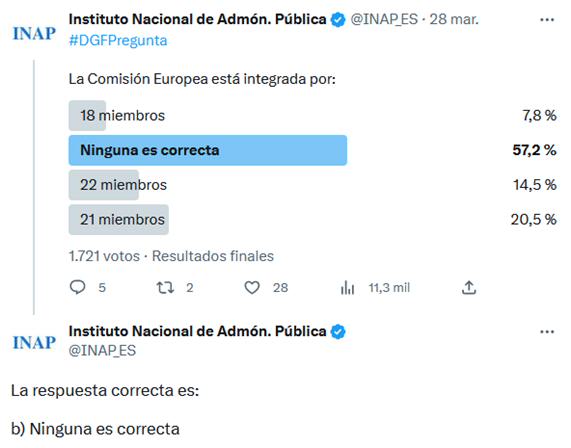Click the @INAP_ES handle in the first tweet
This screenshot has width=571, height=448.
(x=384, y=19)
